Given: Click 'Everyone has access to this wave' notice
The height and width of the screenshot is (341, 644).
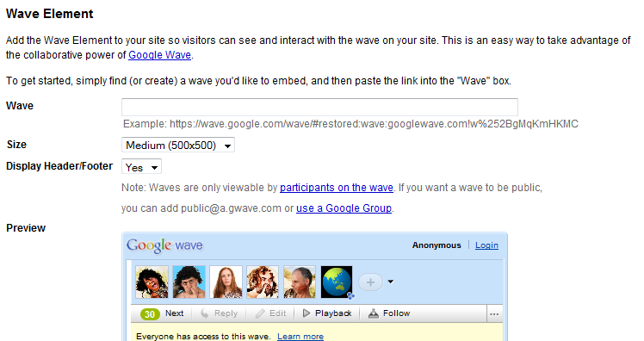Looking at the screenshot, I should (x=203, y=337).
